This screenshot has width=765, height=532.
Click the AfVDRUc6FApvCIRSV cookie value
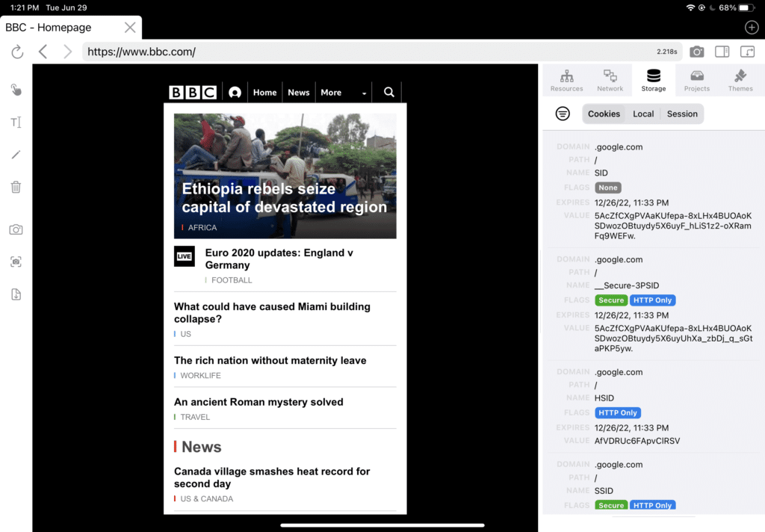pos(637,441)
